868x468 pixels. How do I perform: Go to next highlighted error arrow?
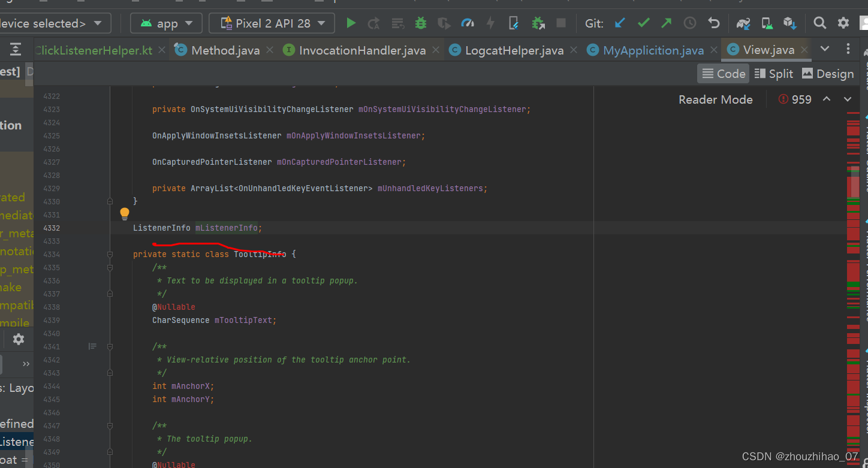(848, 99)
